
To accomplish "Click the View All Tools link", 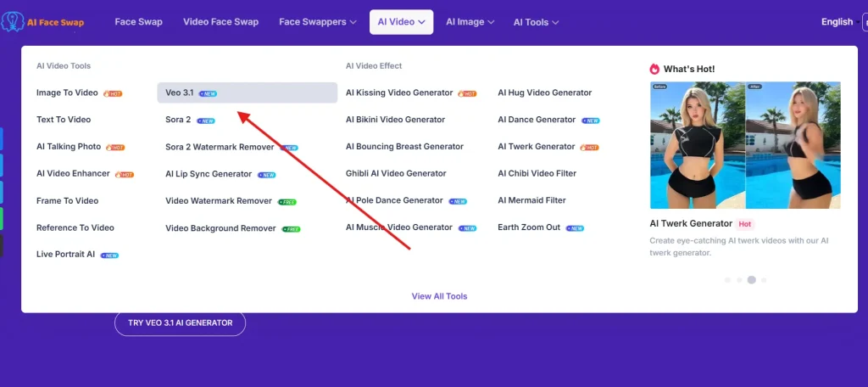I will pos(439,296).
